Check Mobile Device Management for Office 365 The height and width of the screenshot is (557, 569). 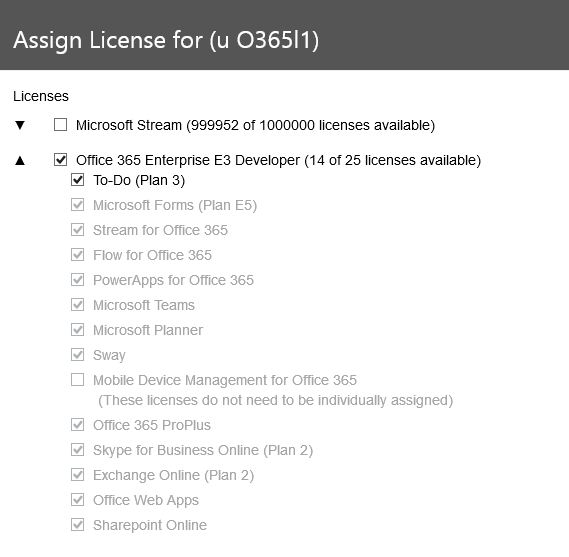[x=78, y=380]
